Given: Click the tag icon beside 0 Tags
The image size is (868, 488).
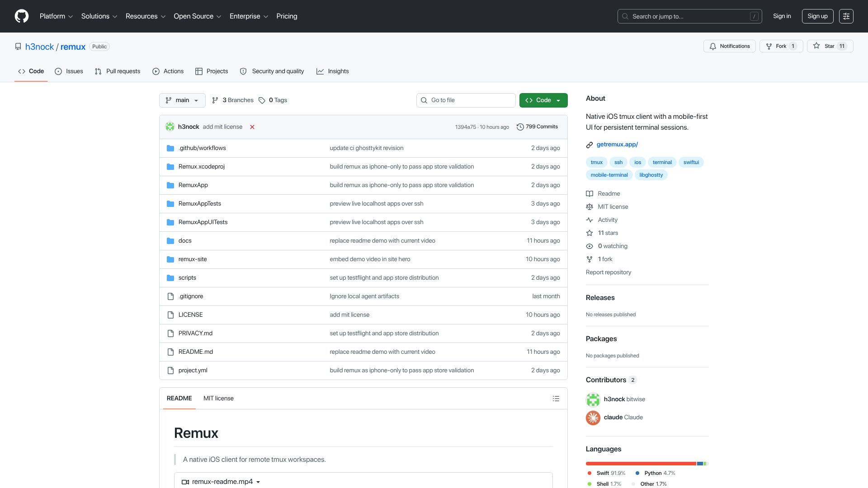Looking at the screenshot, I should click(262, 100).
